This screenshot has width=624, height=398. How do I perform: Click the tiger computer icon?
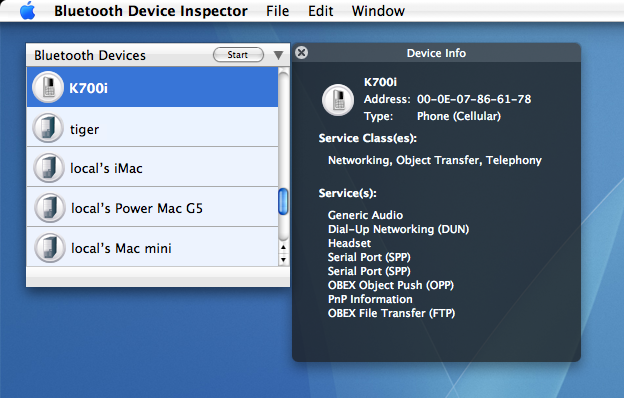(48, 128)
